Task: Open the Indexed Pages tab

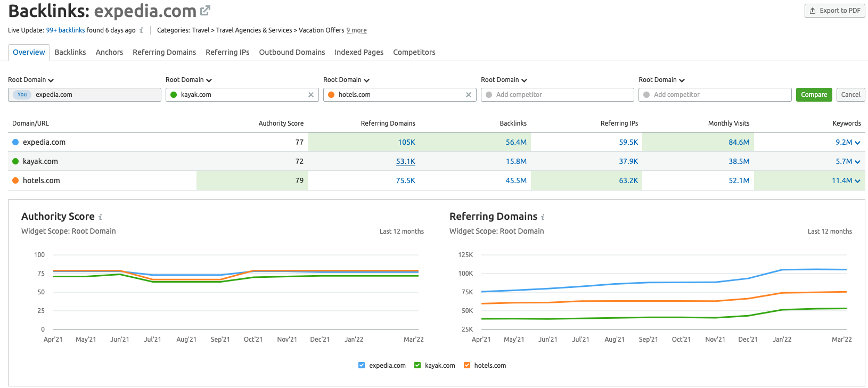Action: [x=359, y=52]
